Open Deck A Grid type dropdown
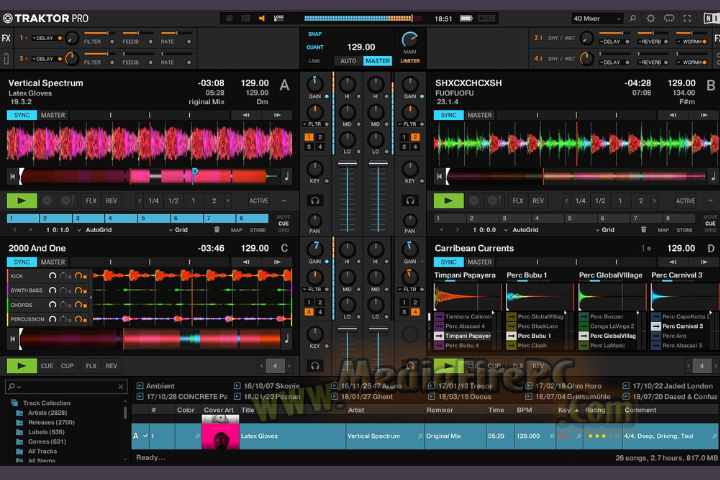This screenshot has height=480, width=720. pyautogui.click(x=178, y=230)
